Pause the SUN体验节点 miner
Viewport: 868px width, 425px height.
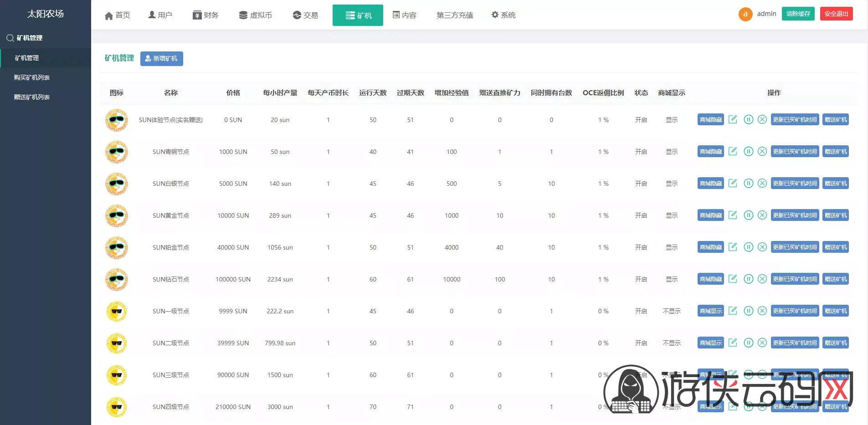748,119
